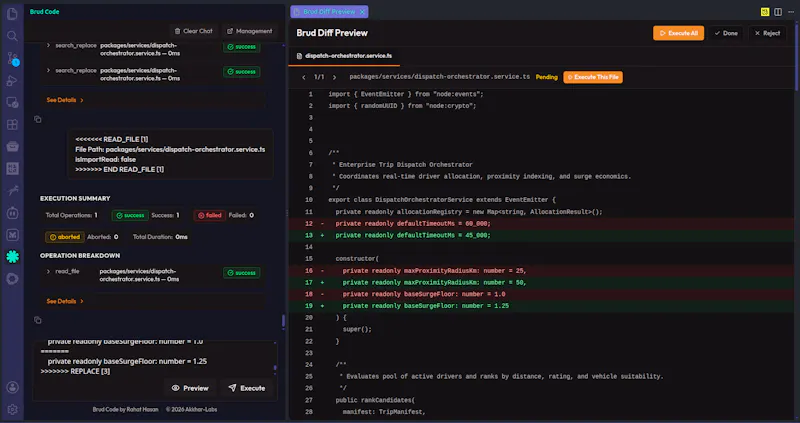Click copy icon above the chat input
Image resolution: width=800 pixels, height=423 pixels.
click(x=38, y=320)
